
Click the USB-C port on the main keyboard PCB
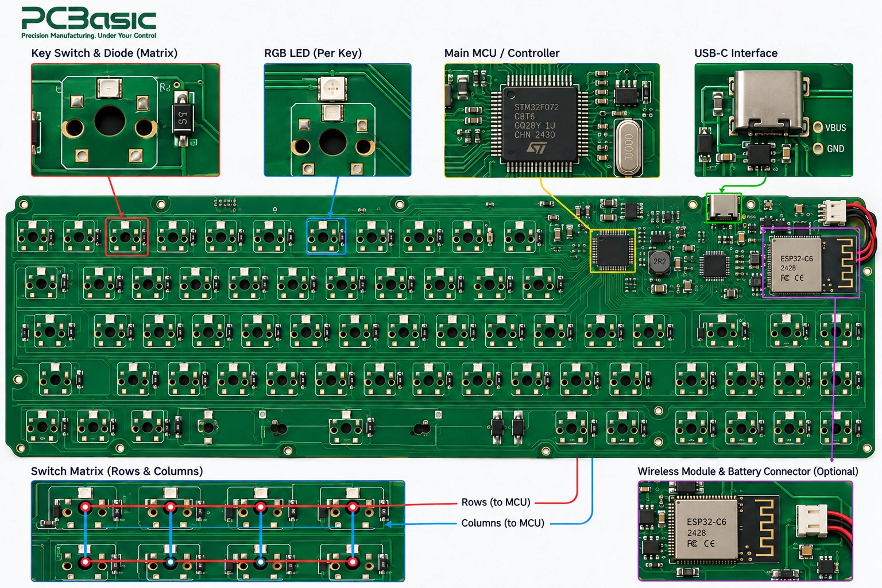723,207
